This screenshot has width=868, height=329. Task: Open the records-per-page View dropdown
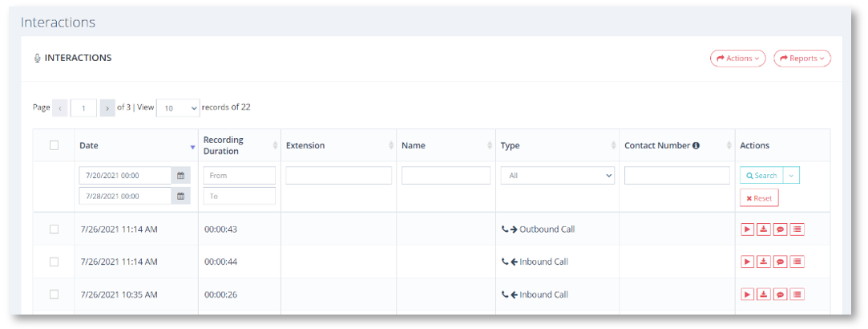pos(178,108)
